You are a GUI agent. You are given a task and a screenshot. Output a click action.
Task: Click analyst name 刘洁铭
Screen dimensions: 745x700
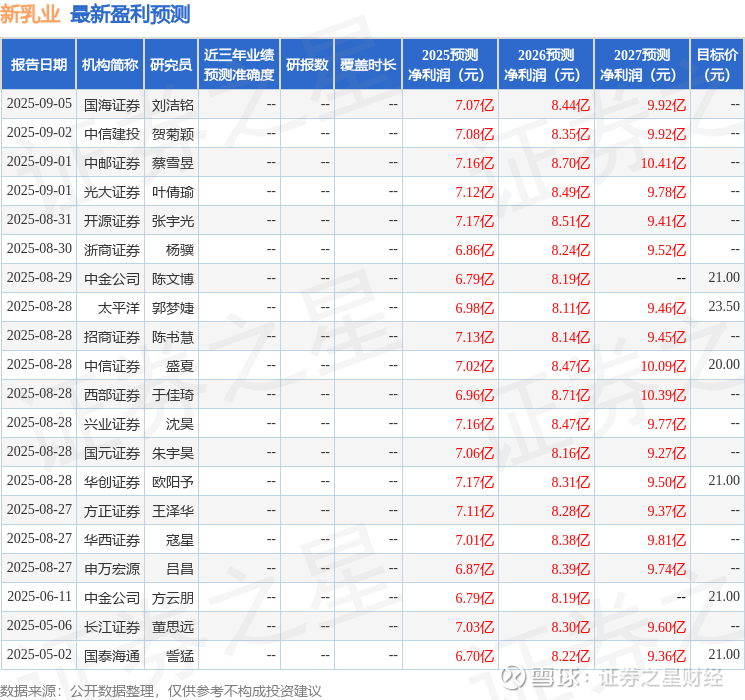[173, 105]
